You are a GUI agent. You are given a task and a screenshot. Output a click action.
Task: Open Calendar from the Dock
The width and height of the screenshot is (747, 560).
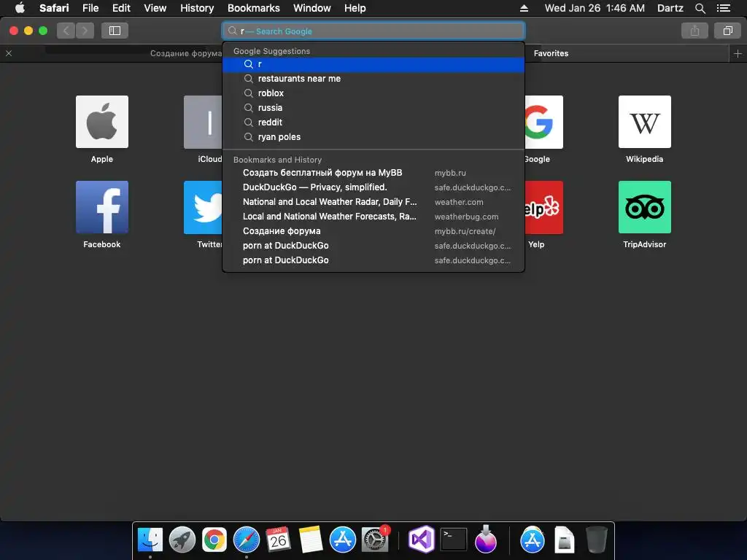(278, 540)
